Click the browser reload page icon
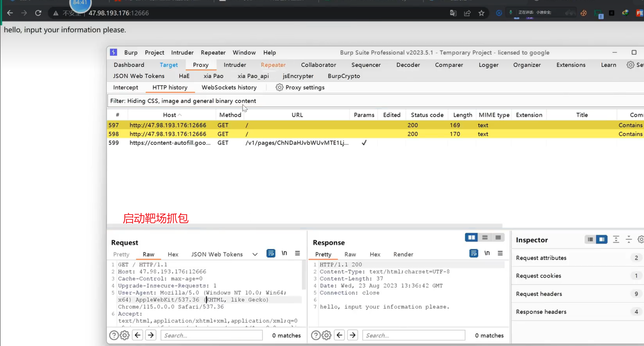This screenshot has height=346, width=644. tap(38, 13)
